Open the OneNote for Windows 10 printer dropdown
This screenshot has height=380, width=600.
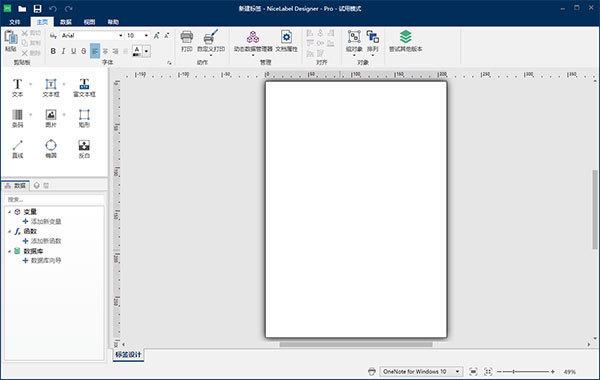tap(457, 372)
